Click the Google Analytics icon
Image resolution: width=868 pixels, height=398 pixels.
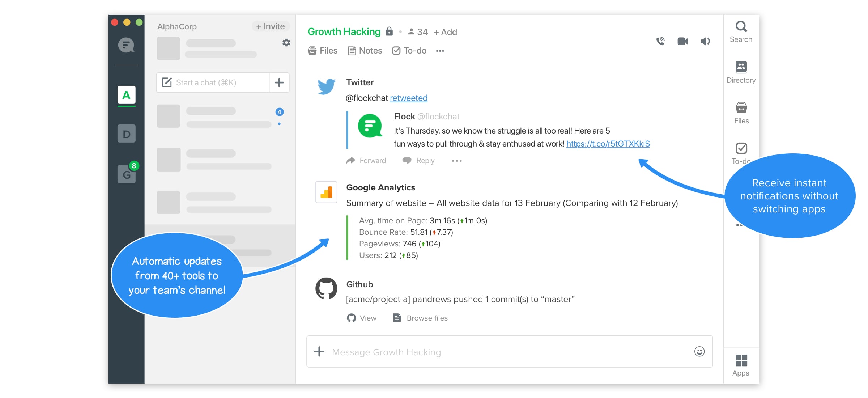click(x=326, y=192)
